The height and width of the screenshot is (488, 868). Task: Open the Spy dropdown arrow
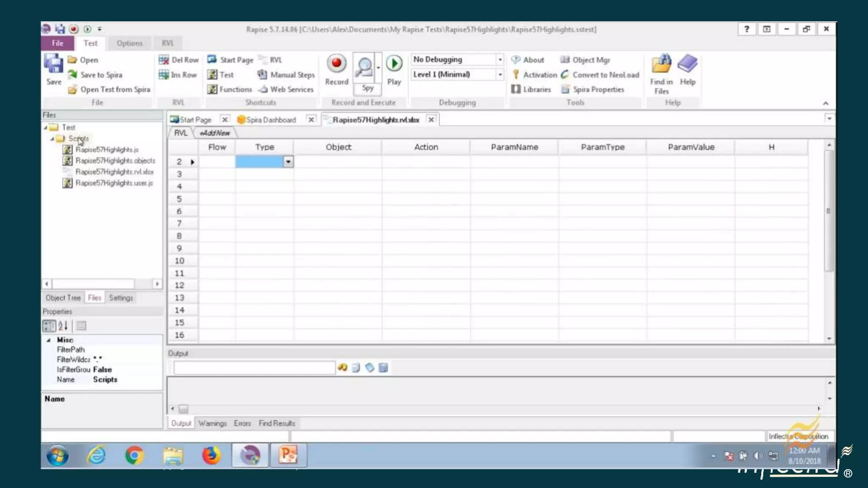click(378, 68)
